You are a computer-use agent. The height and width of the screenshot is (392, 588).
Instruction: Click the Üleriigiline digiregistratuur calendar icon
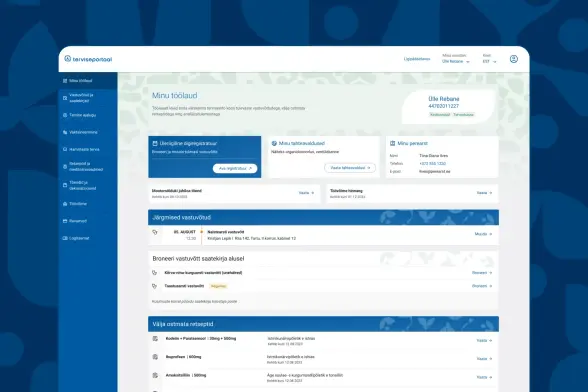point(155,143)
